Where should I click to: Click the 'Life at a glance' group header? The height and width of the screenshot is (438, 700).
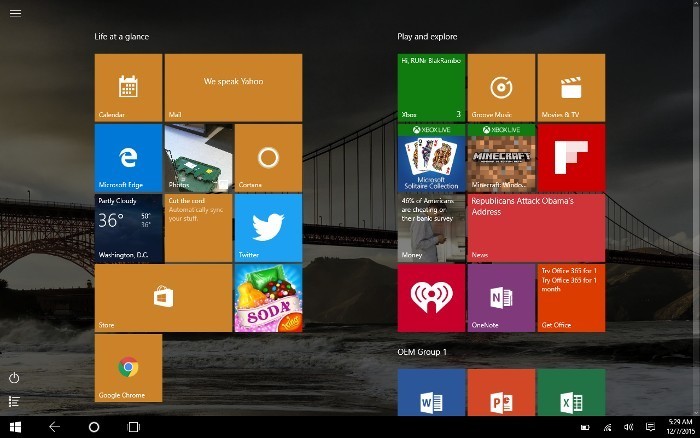[121, 37]
